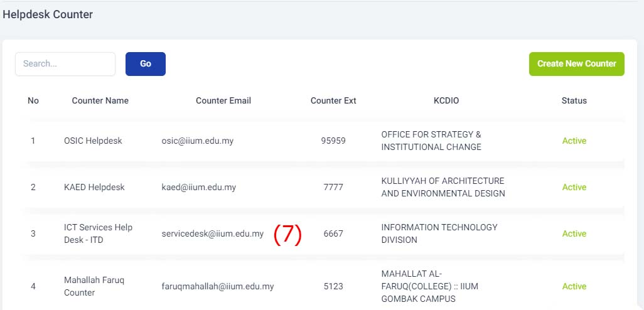Viewport: 644px width, 310px height.
Task: Click the KCDIO column header
Action: click(x=446, y=100)
